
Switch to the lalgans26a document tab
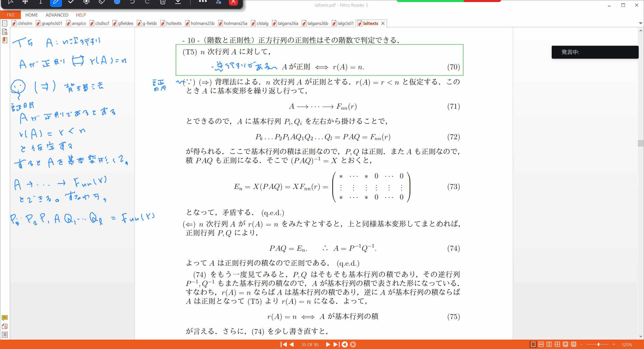coord(285,23)
